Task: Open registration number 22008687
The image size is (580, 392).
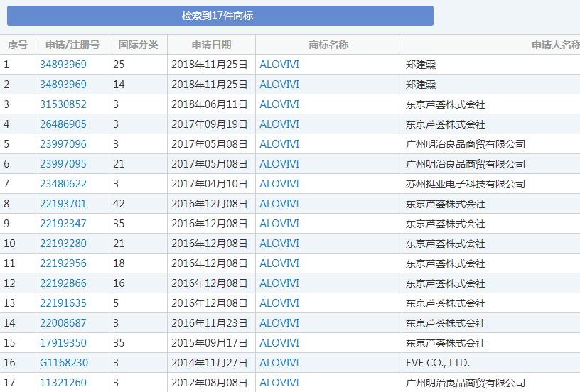Action: pos(63,323)
